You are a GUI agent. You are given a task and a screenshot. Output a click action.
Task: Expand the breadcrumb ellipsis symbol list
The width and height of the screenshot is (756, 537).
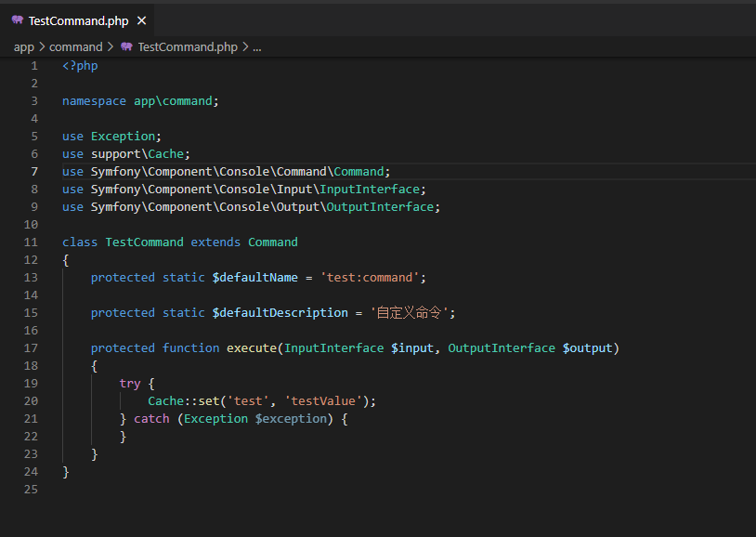tap(257, 46)
